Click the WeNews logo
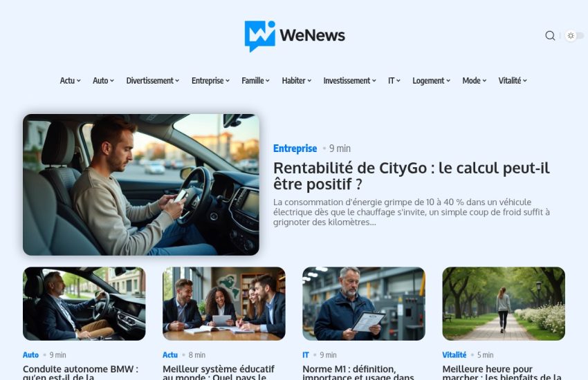 click(295, 36)
